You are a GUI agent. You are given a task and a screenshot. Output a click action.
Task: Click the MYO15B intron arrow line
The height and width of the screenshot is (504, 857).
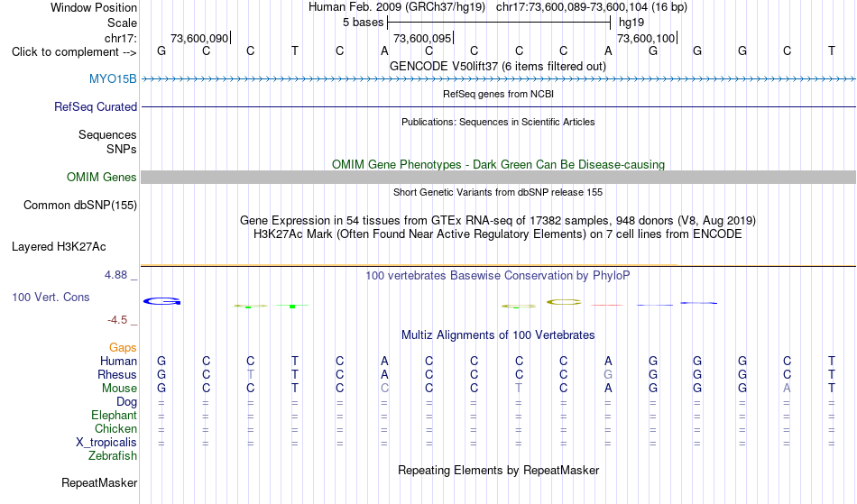(x=499, y=79)
